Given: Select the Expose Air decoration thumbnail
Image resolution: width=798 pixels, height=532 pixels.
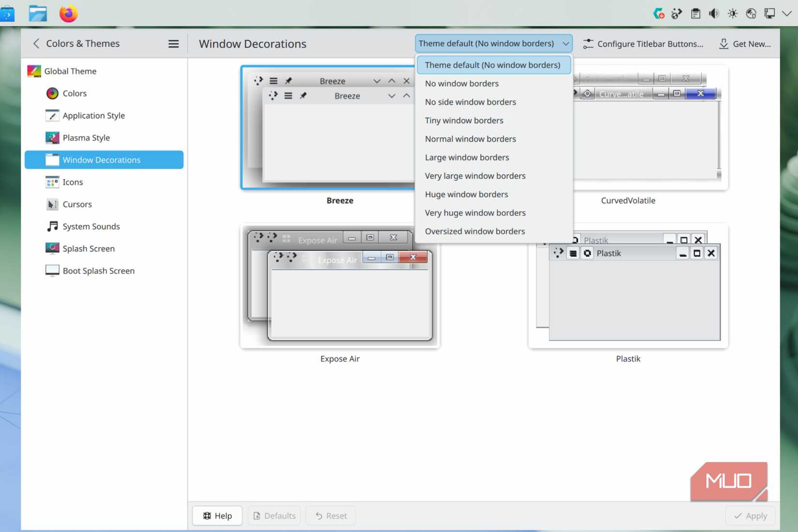Looking at the screenshot, I should click(340, 285).
